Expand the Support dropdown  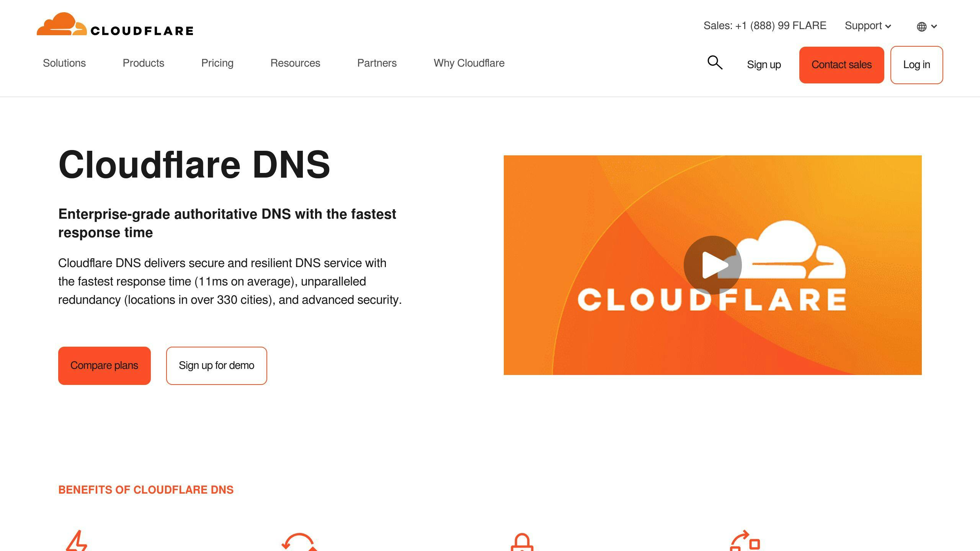point(868,26)
